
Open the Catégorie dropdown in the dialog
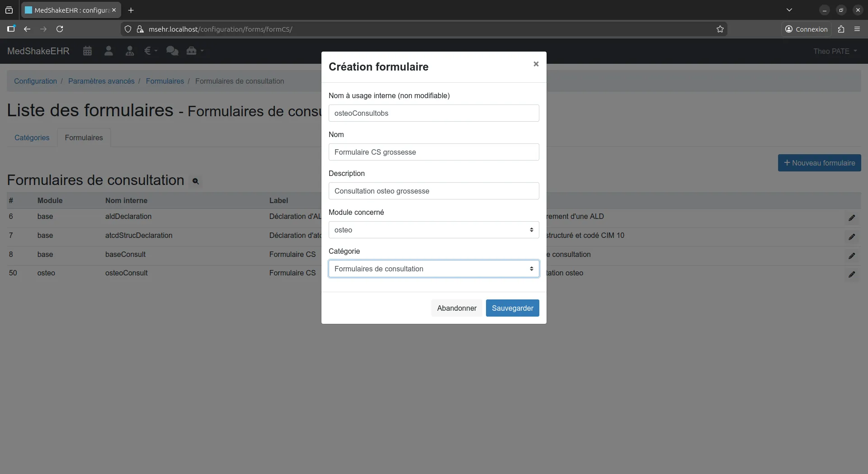434,269
